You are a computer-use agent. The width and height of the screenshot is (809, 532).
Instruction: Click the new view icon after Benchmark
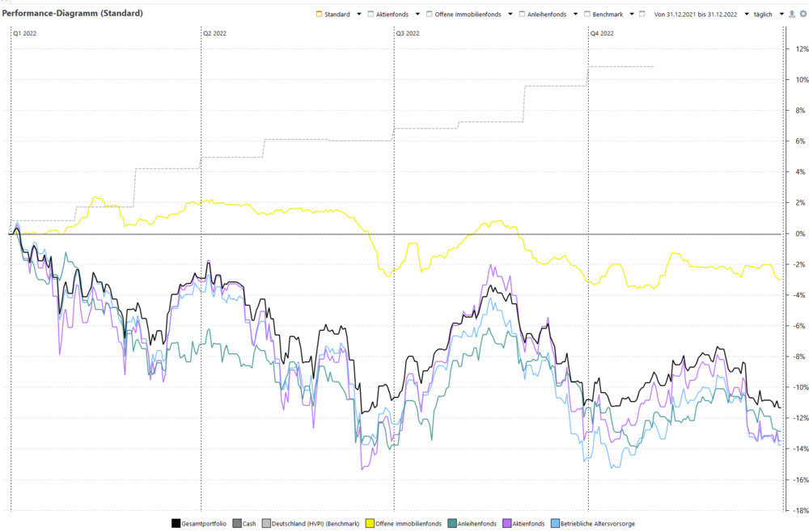pos(642,14)
